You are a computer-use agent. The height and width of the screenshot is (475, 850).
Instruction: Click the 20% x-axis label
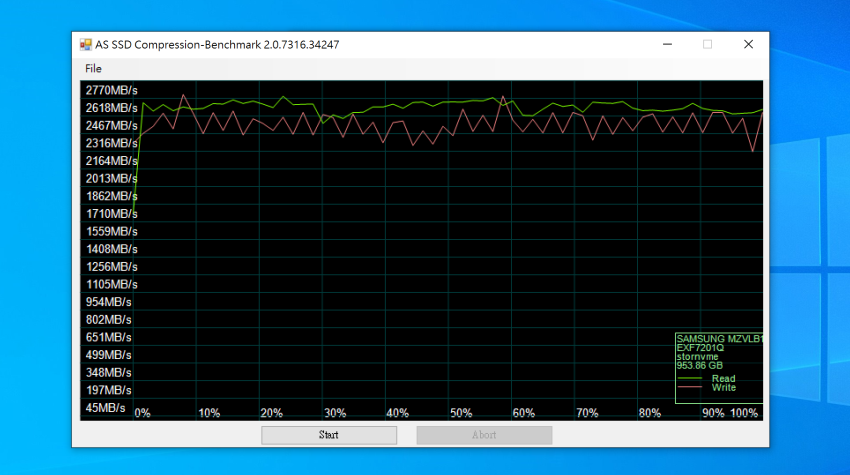point(272,413)
